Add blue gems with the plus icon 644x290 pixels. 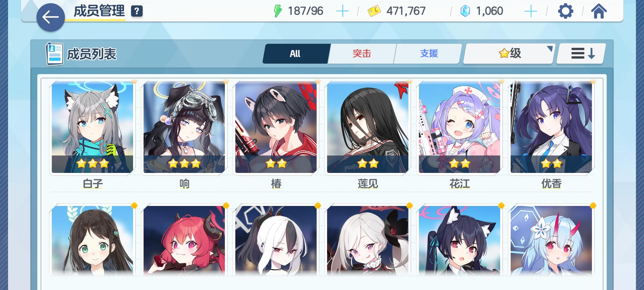[x=530, y=11]
